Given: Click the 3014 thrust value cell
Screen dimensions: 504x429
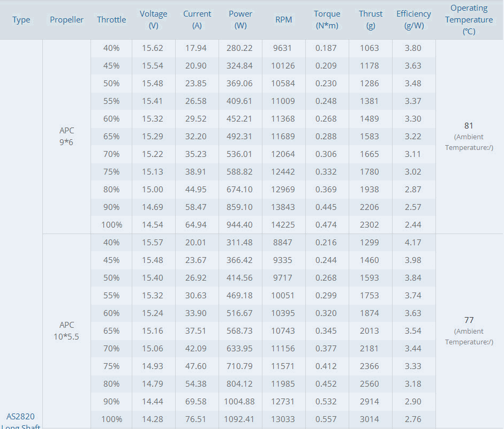Looking at the screenshot, I should tap(371, 419).
